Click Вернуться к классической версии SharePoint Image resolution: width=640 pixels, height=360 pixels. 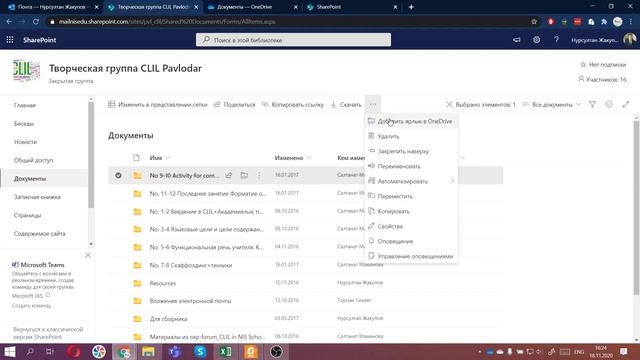[48, 333]
